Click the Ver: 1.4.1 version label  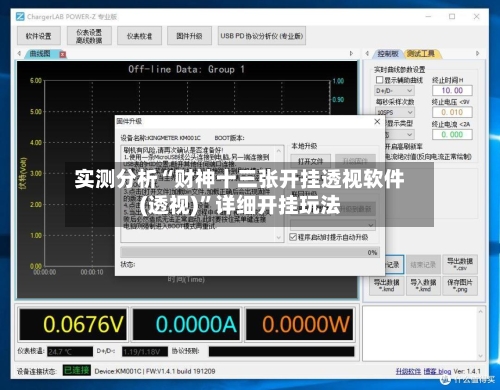[x=467, y=371]
